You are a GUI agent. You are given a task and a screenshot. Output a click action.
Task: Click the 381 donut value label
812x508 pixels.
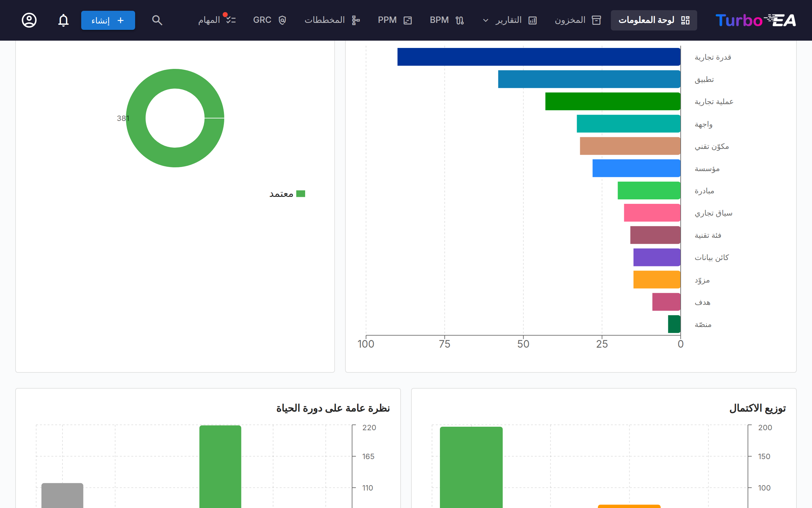click(122, 118)
